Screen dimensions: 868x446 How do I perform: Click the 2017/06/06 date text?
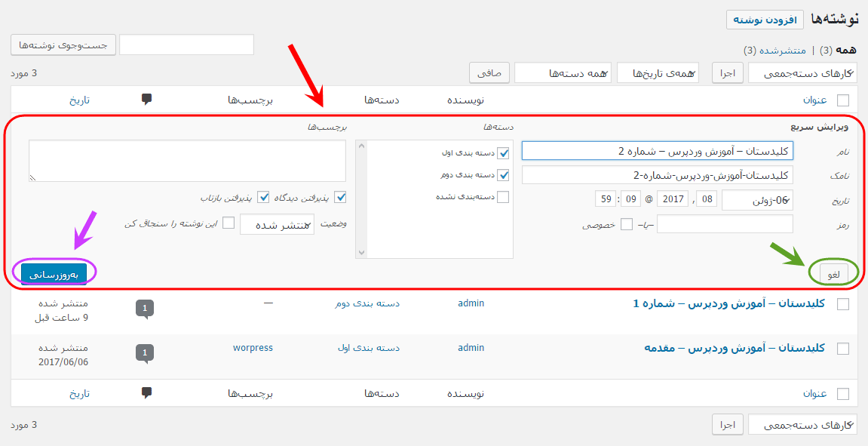pos(63,362)
